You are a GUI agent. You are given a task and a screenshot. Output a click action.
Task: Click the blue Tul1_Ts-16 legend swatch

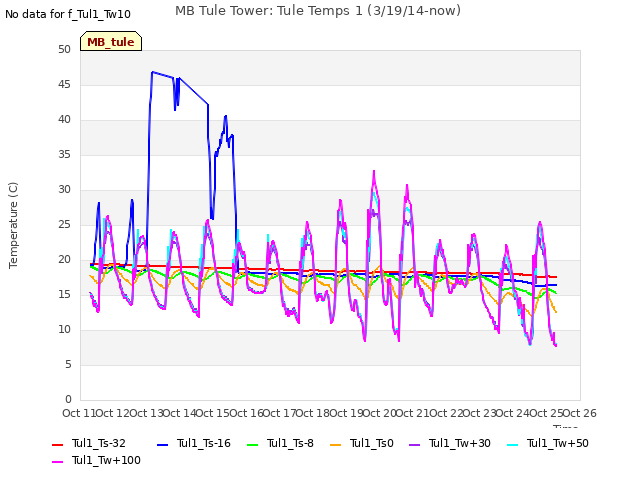click(x=162, y=444)
